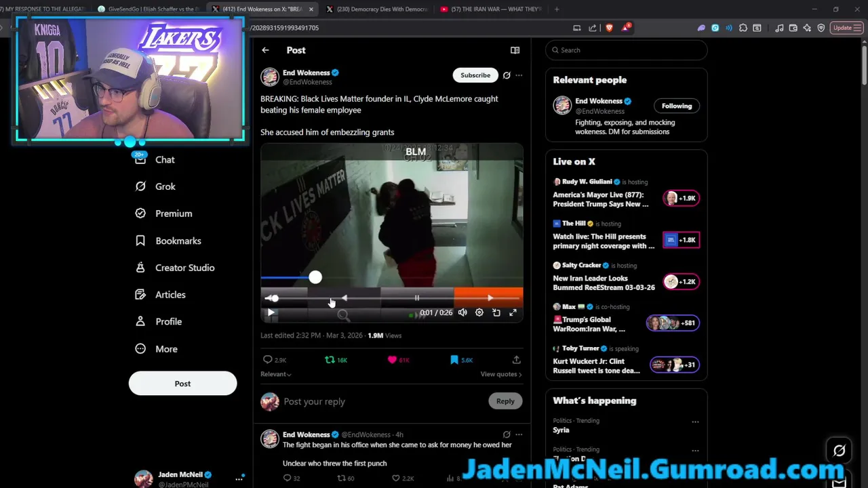Viewport: 868px width, 488px height.
Task: Expand the video to fullscreen
Action: point(513,312)
